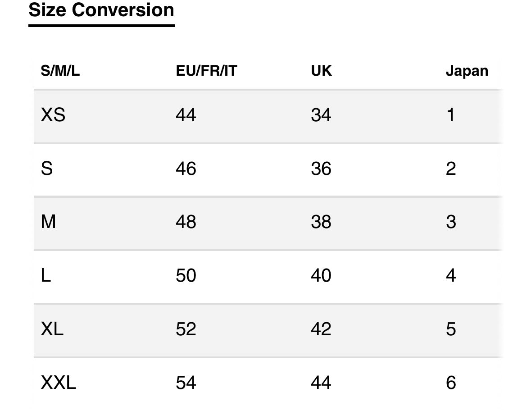Click Japan size 1 cell
The height and width of the screenshot is (420, 531).
450,115
